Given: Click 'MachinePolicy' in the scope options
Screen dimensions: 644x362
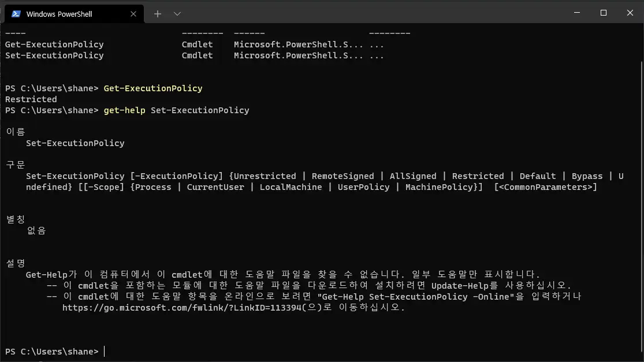Looking at the screenshot, I should (x=439, y=187).
